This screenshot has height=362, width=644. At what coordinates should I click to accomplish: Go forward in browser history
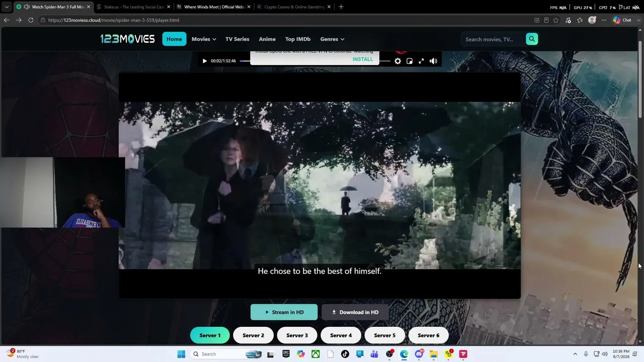[x=19, y=20]
